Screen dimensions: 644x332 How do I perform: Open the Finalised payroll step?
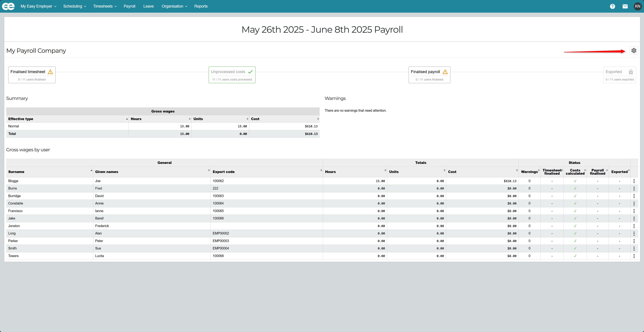point(429,75)
